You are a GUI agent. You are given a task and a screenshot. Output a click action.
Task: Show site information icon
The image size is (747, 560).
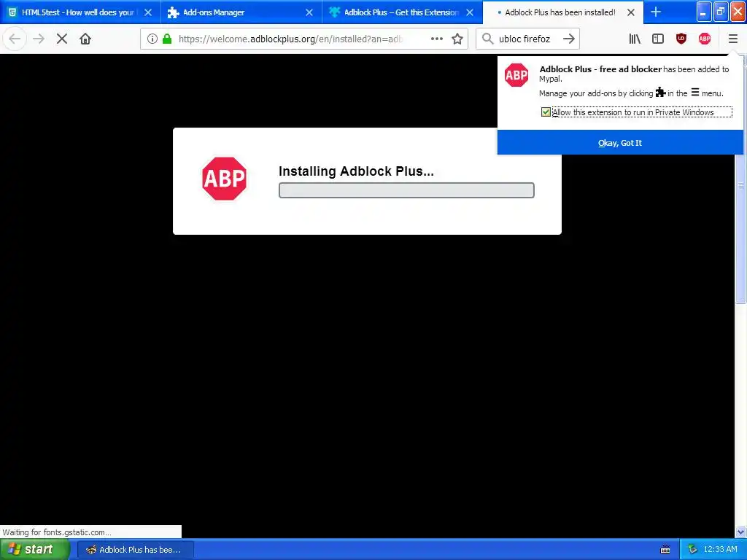click(152, 39)
